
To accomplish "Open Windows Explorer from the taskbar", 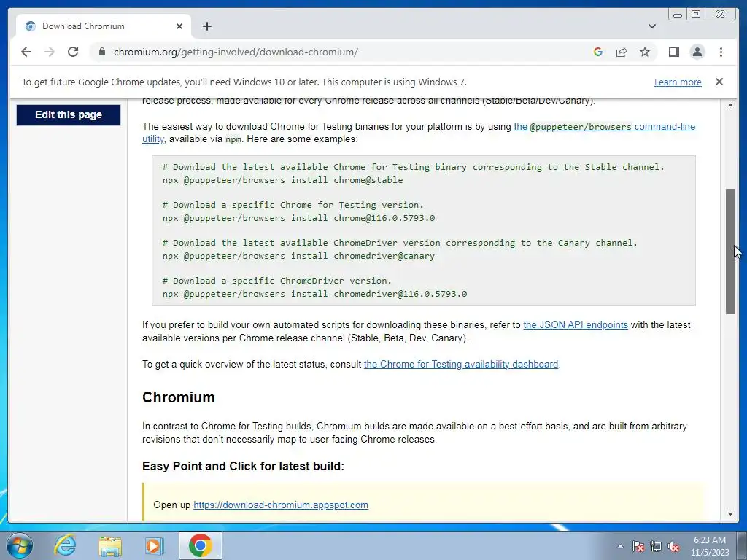I will click(110, 545).
